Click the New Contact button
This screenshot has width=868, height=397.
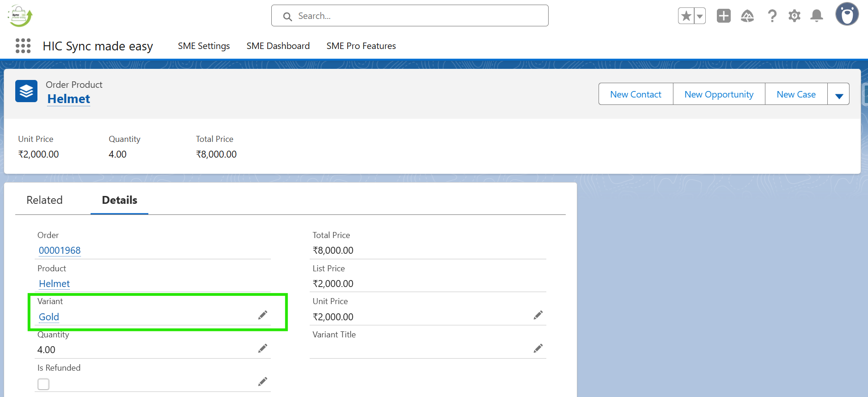[636, 94]
